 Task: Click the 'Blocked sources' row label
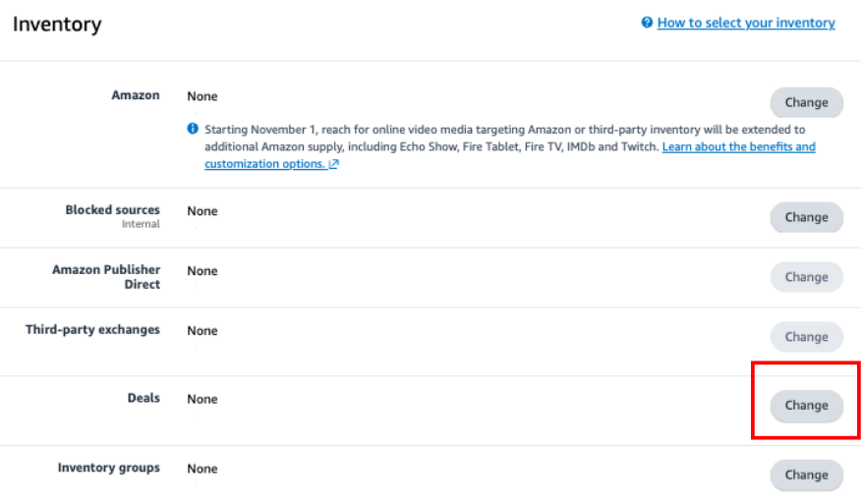[x=113, y=209]
